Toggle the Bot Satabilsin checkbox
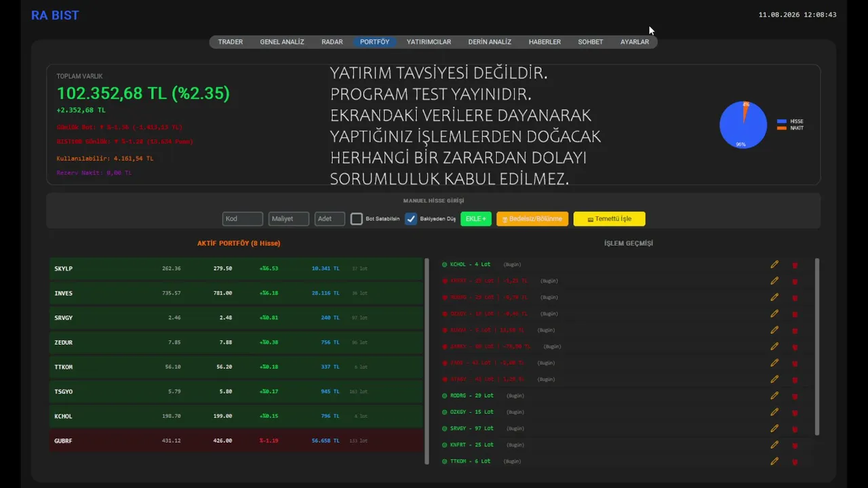The height and width of the screenshot is (488, 868). [x=357, y=219]
